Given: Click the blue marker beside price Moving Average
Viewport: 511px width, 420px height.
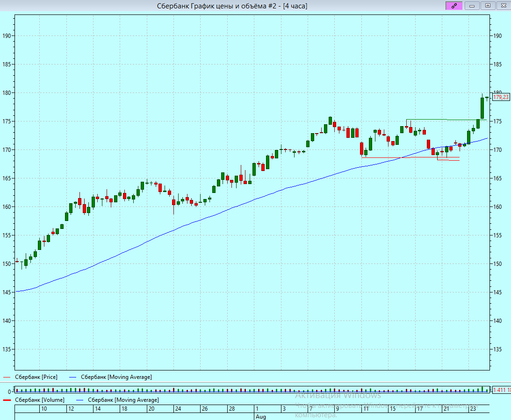Looking at the screenshot, I should click(x=72, y=377).
